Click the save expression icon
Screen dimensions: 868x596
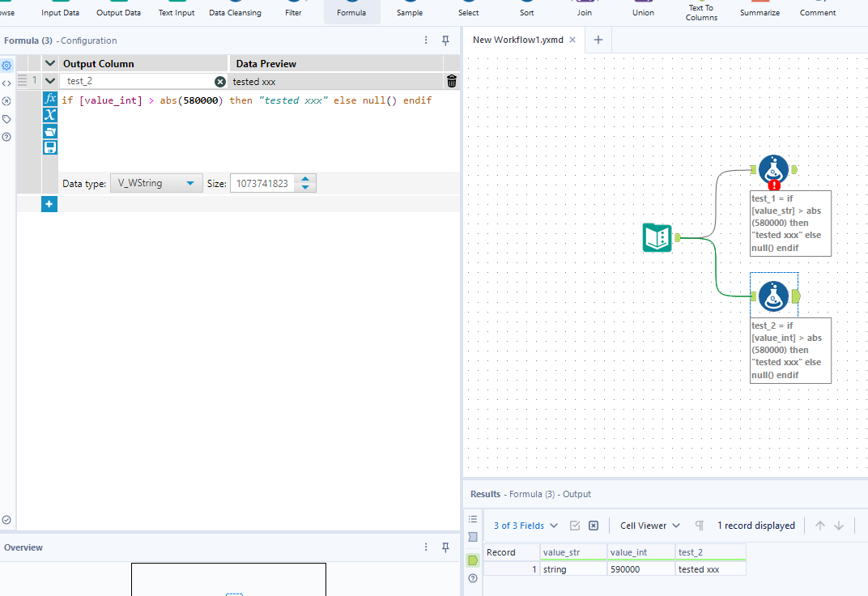coord(50,147)
